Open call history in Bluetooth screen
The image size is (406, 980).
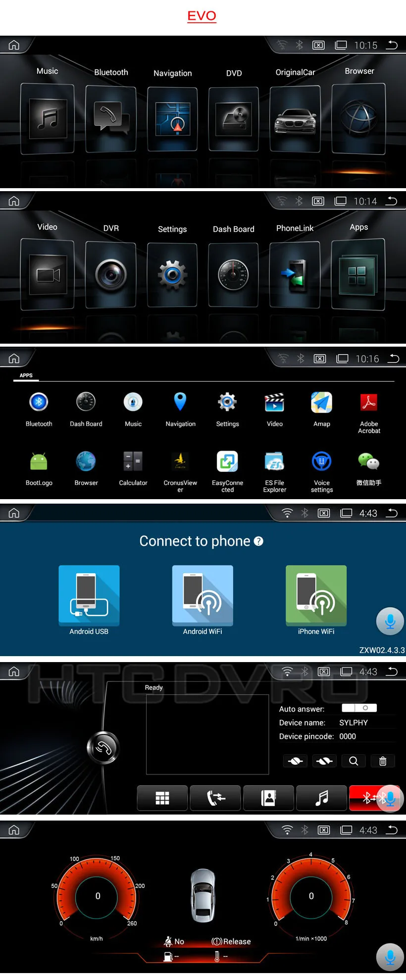(x=215, y=798)
